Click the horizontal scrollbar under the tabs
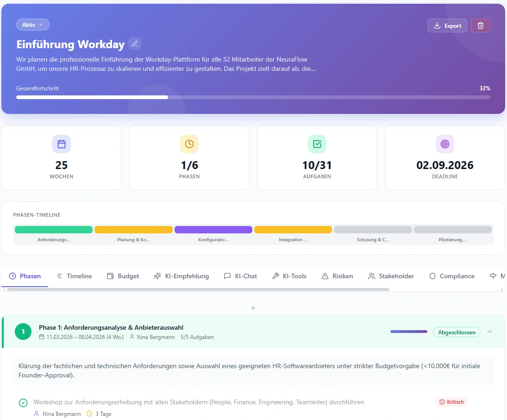The height and width of the screenshot is (420, 507). point(198,289)
